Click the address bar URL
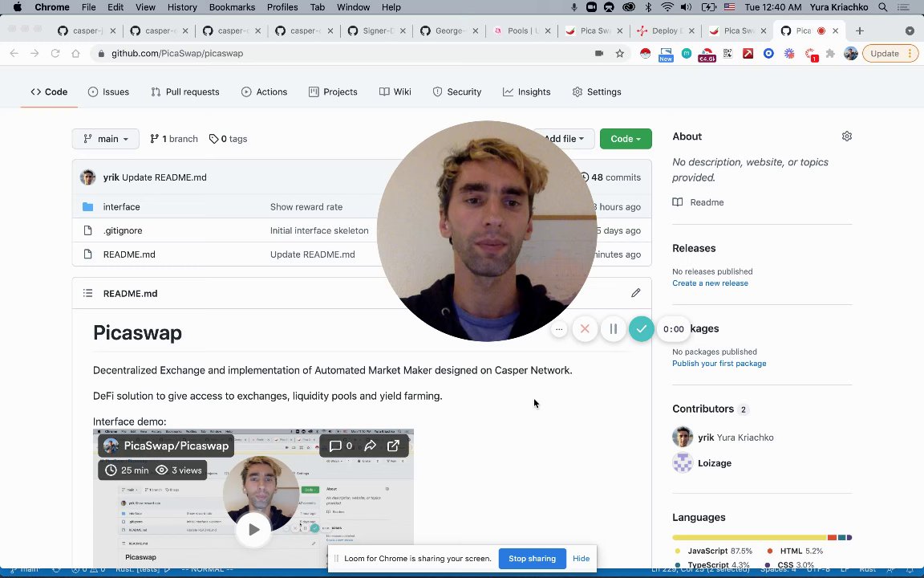Image resolution: width=924 pixels, height=578 pixels. (177, 54)
